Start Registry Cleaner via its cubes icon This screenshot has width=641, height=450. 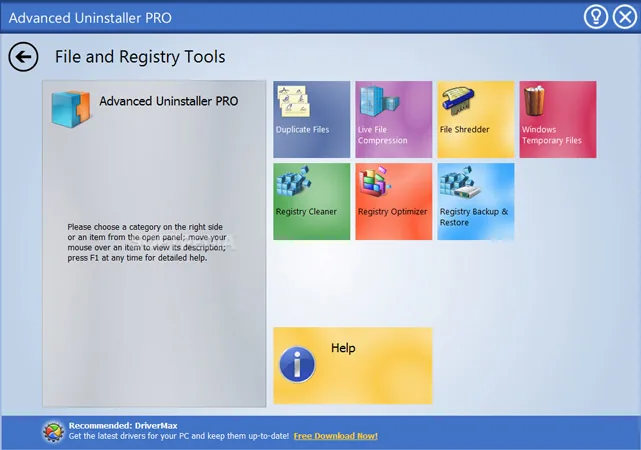[293, 181]
